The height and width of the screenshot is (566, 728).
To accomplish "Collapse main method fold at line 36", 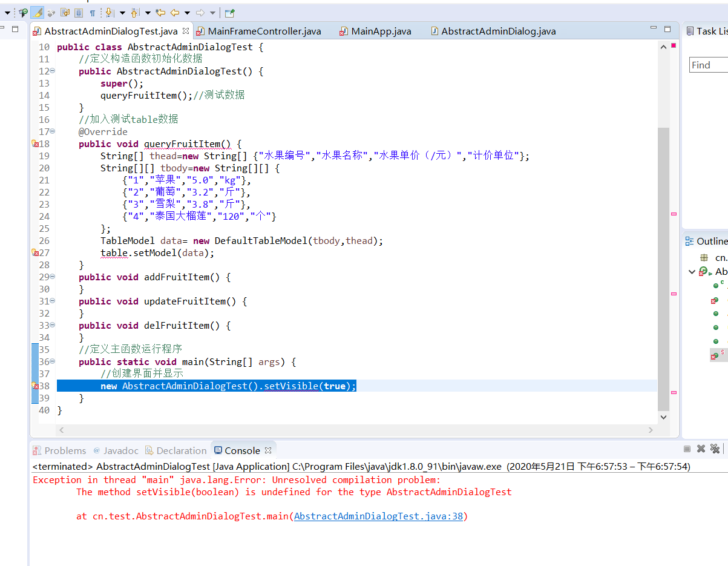I will click(52, 361).
